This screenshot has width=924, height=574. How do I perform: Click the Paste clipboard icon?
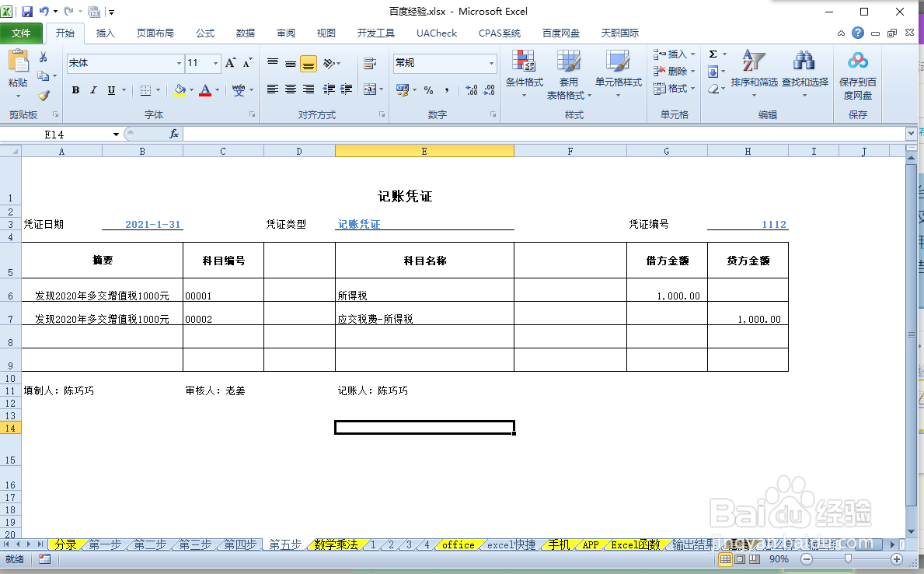(19, 62)
